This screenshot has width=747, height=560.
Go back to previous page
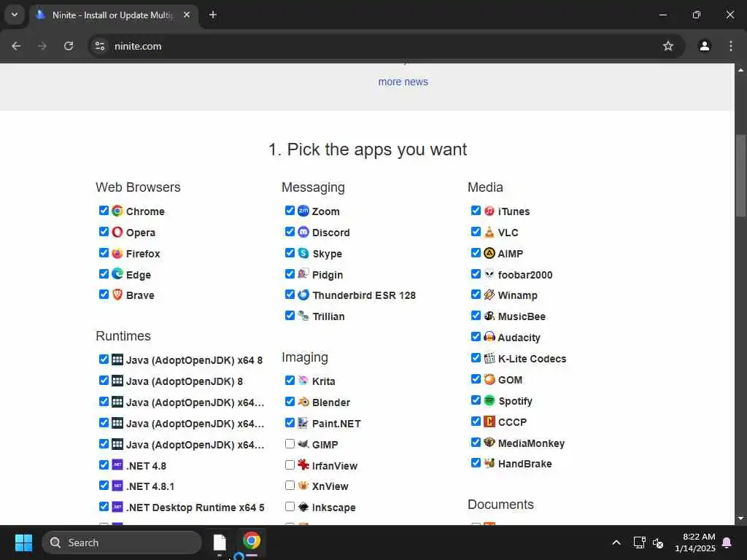(x=16, y=46)
